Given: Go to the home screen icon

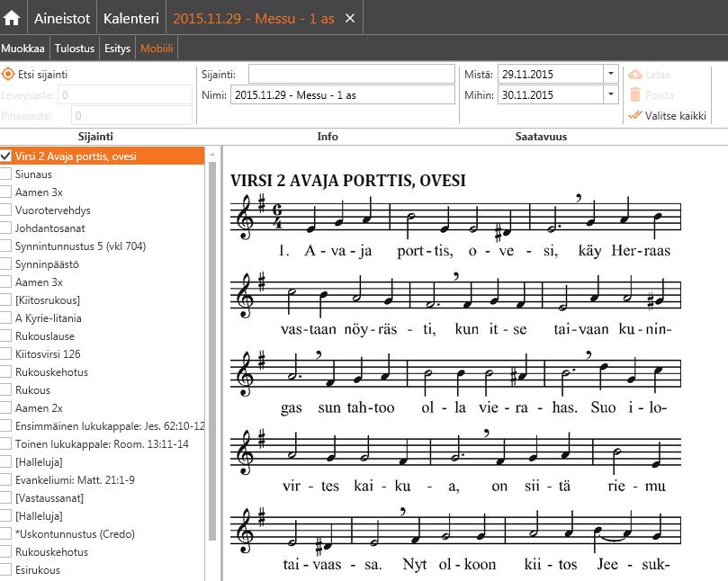Looking at the screenshot, I should [x=12, y=18].
